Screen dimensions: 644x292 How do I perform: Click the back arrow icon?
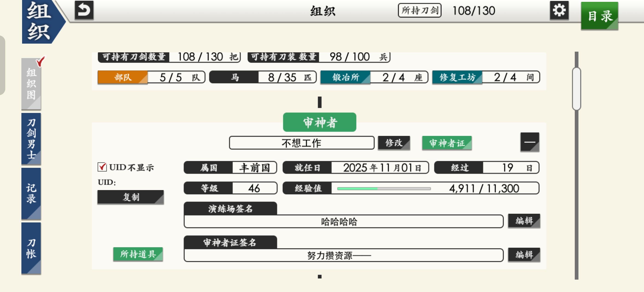point(84,10)
